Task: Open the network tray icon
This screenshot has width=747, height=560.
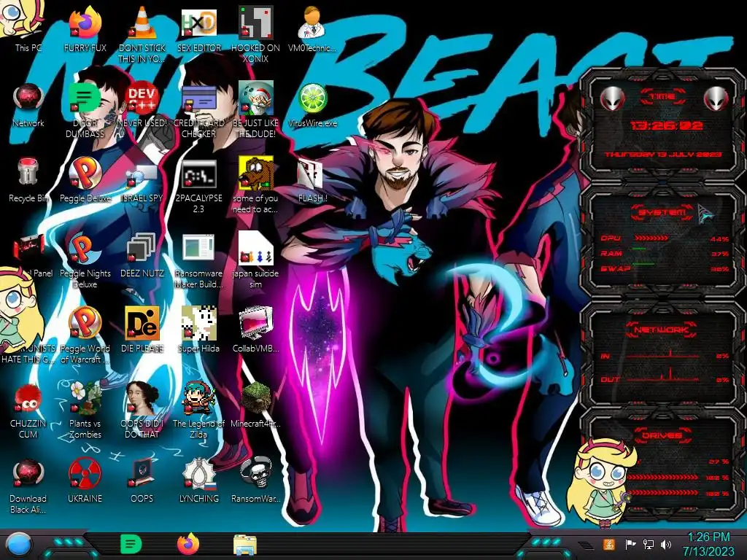Action: (x=649, y=545)
